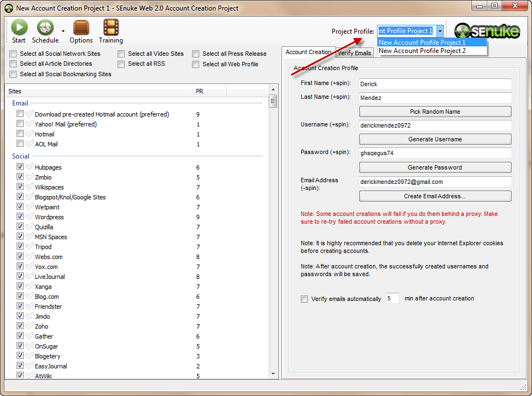
Task: Open the Schedule clock icon
Action: [45, 28]
